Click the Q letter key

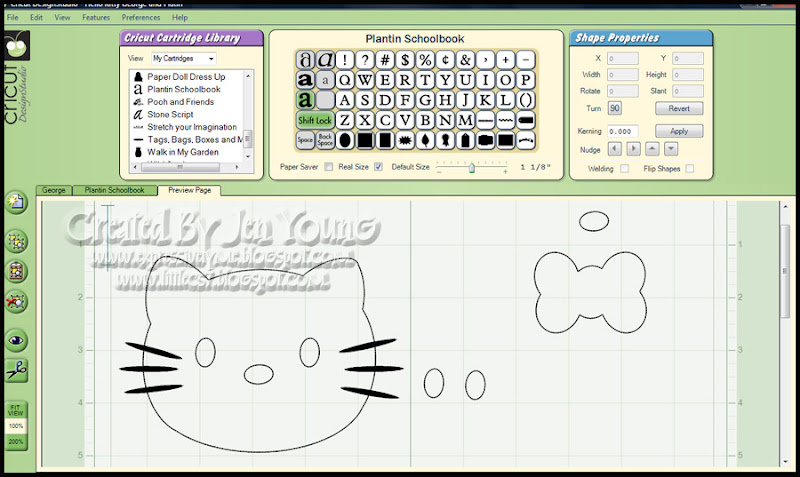345,80
